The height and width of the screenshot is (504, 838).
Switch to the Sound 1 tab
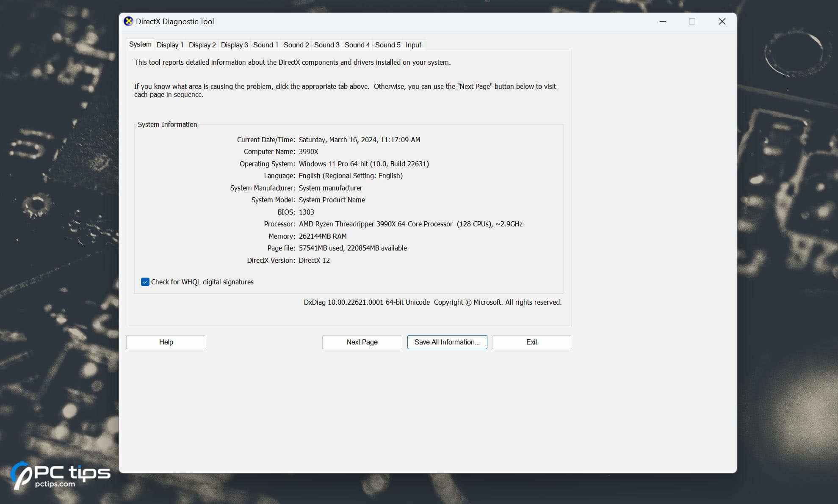coord(265,44)
